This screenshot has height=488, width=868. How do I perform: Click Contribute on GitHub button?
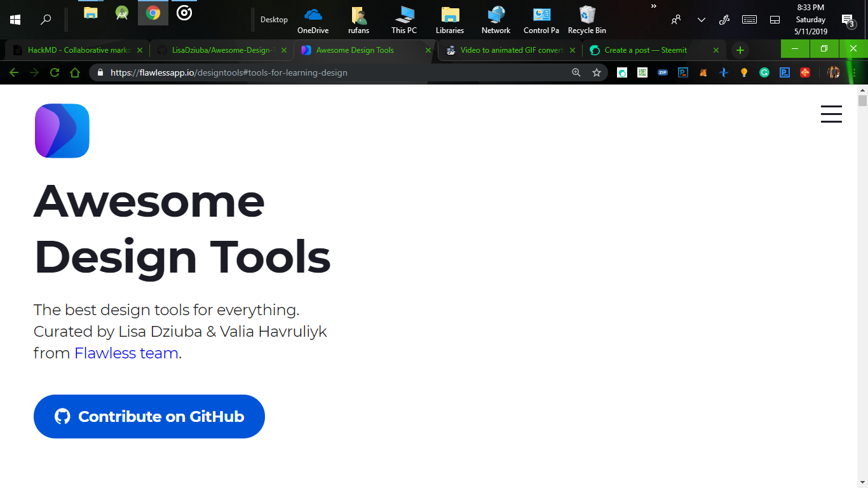point(149,416)
